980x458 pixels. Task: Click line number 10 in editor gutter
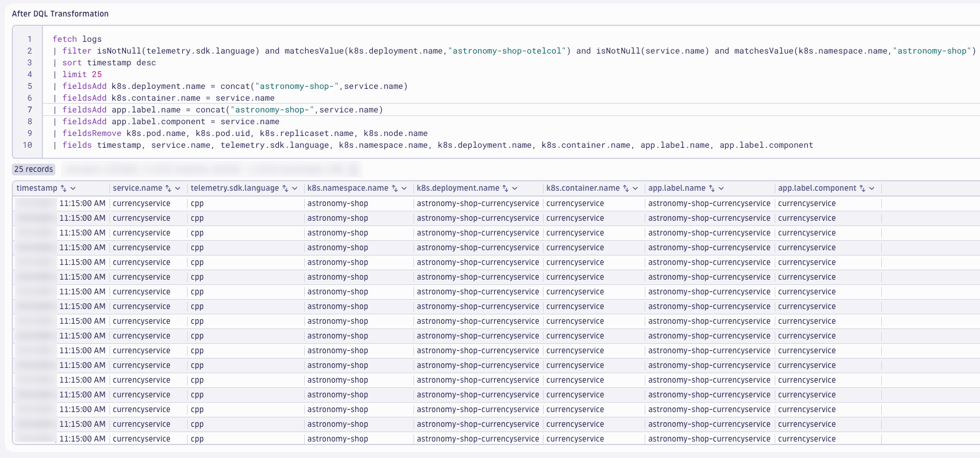[28, 145]
